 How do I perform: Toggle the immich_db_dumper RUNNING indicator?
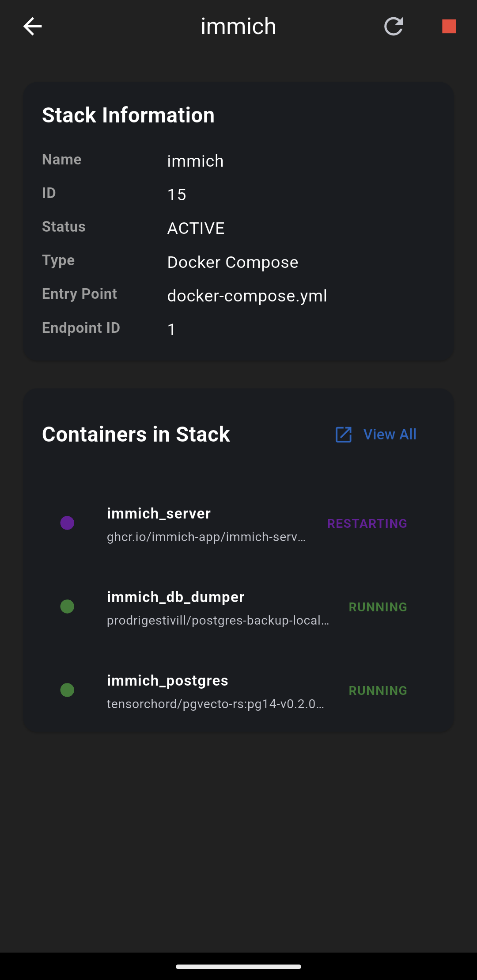[x=378, y=607]
